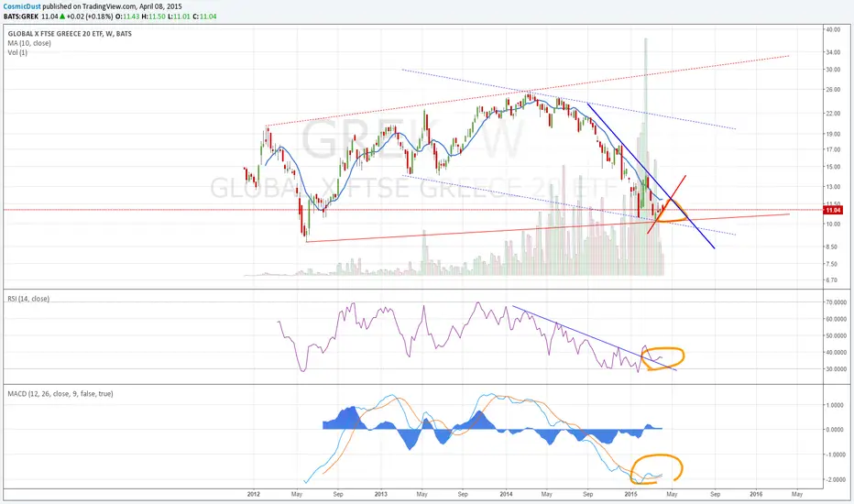Click the 1.0000 MACD scale label
Viewport: 854px width, 504px height.
click(x=835, y=405)
